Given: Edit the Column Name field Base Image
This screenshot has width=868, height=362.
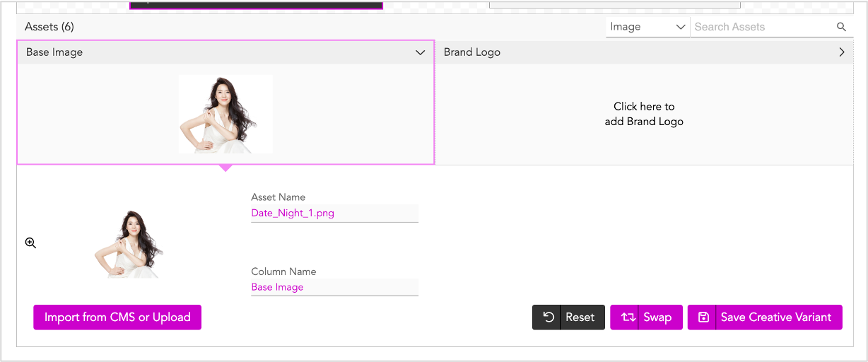Looking at the screenshot, I should coord(334,287).
